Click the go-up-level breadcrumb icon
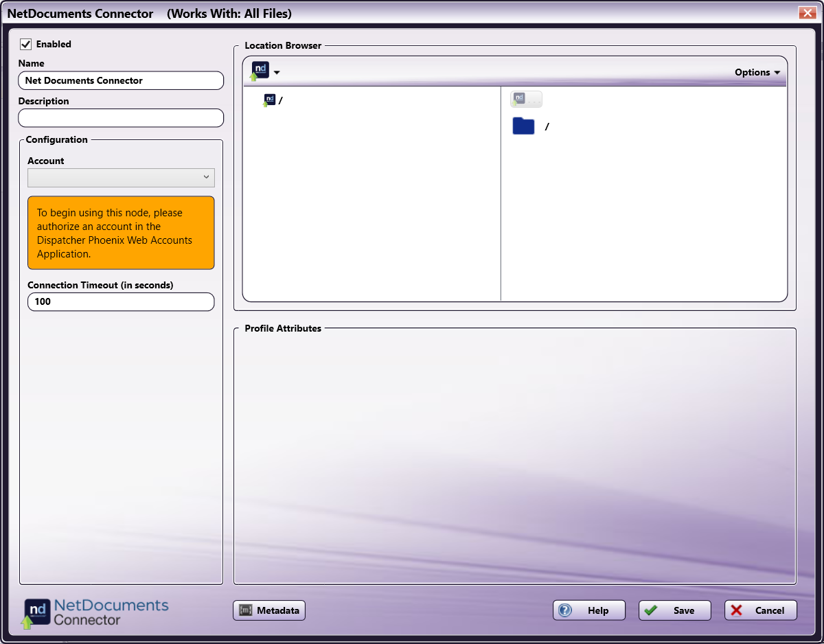Viewport: 824px width, 644px height. click(526, 99)
